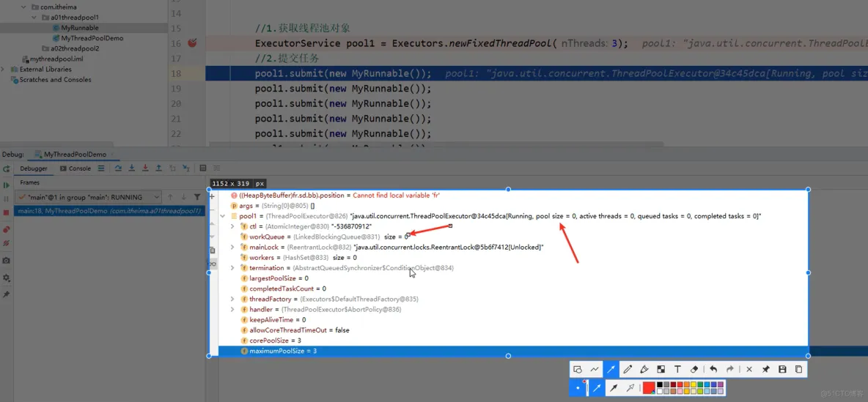
Task: Expand the termination ConditionObject field
Action: pos(232,267)
